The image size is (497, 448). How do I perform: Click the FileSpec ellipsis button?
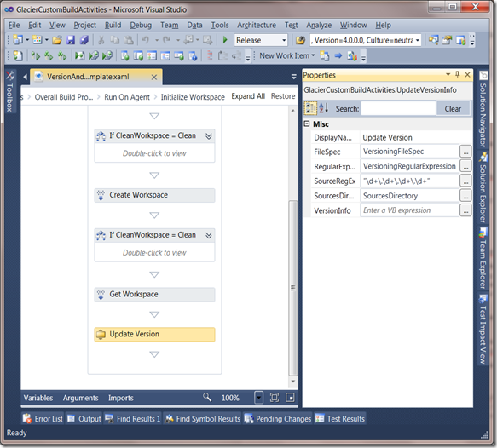[465, 152]
